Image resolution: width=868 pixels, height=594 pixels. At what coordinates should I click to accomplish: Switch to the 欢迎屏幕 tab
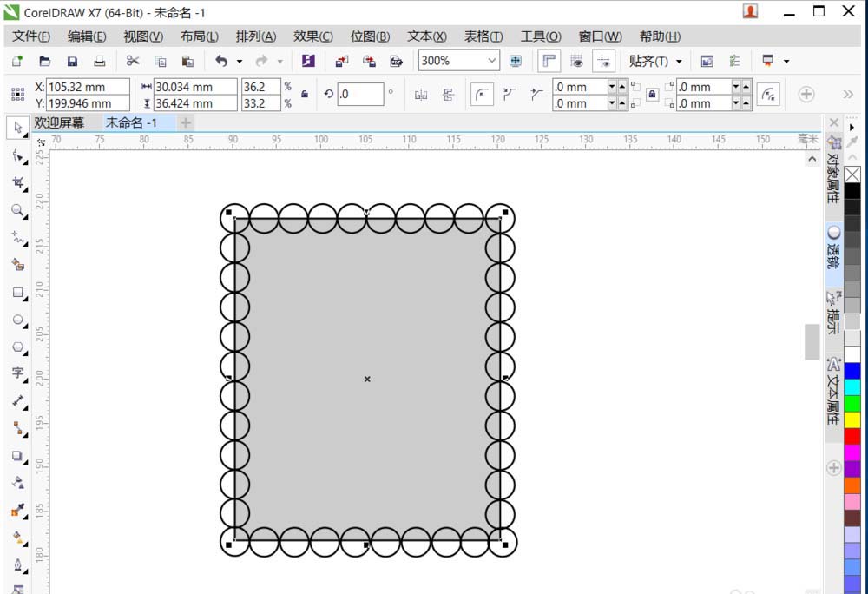pyautogui.click(x=61, y=122)
